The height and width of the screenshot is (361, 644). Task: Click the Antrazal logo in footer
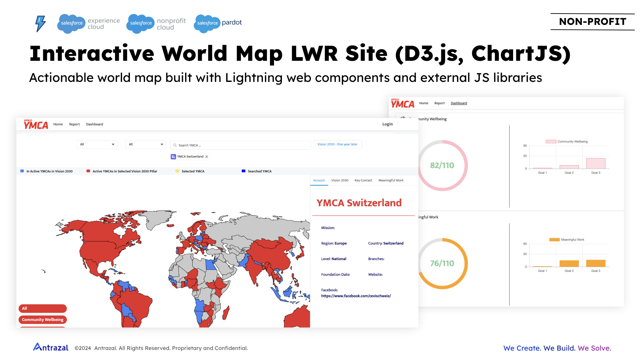[51, 347]
